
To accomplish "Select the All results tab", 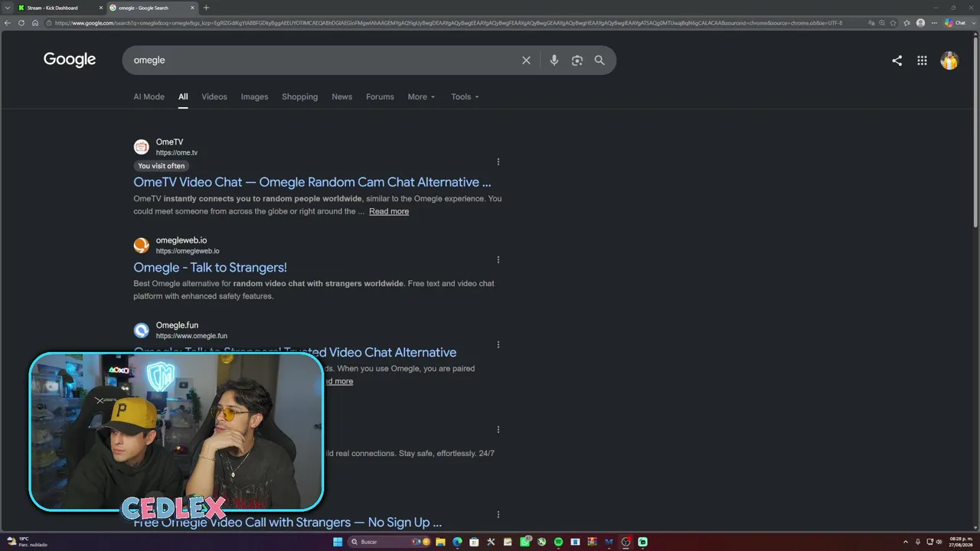I will click(183, 97).
